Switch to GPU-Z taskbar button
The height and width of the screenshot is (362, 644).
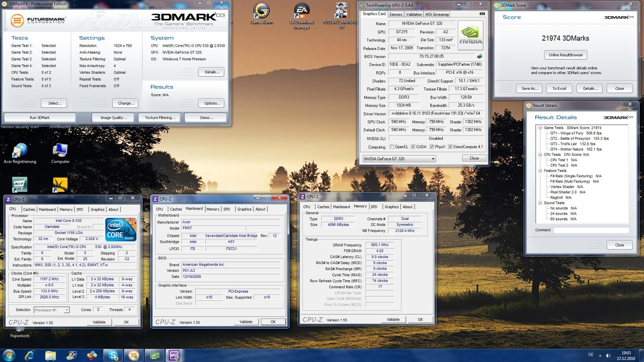tap(155, 355)
